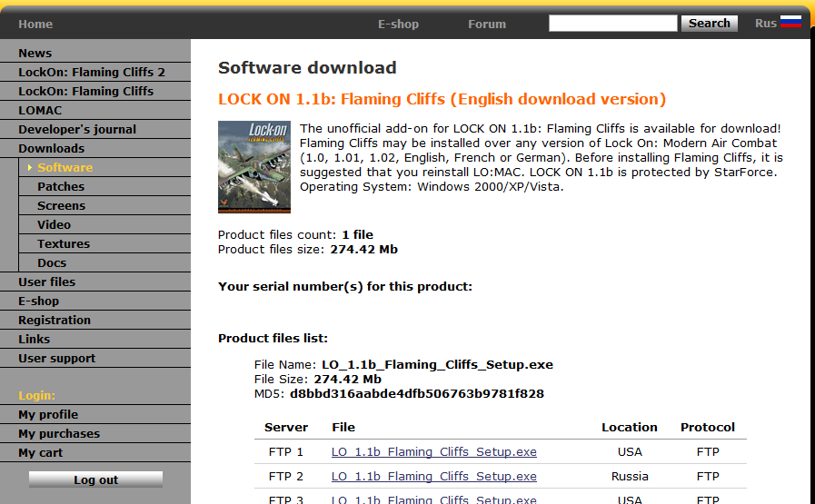Click bold file name LO_1.1b_Flaming_Cliffs_Setup.exe above MD5
Screen dimensions: 815x504
[437, 365]
